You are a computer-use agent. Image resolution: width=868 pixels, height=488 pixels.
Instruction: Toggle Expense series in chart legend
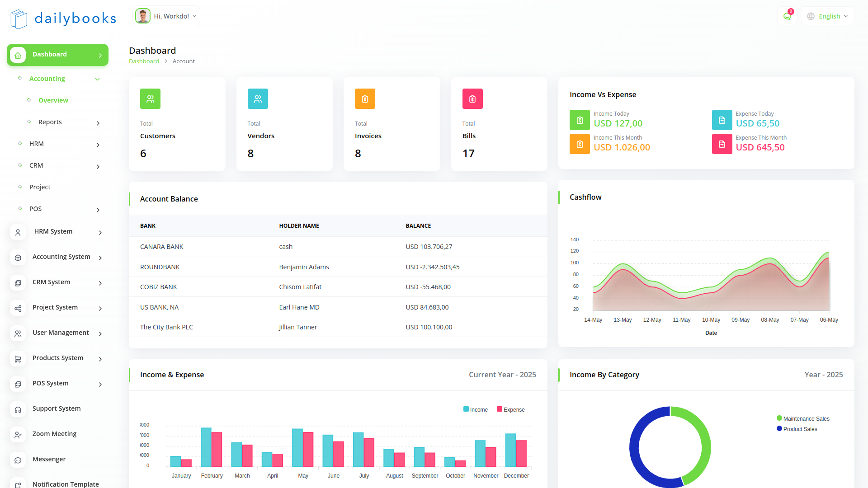coord(510,409)
